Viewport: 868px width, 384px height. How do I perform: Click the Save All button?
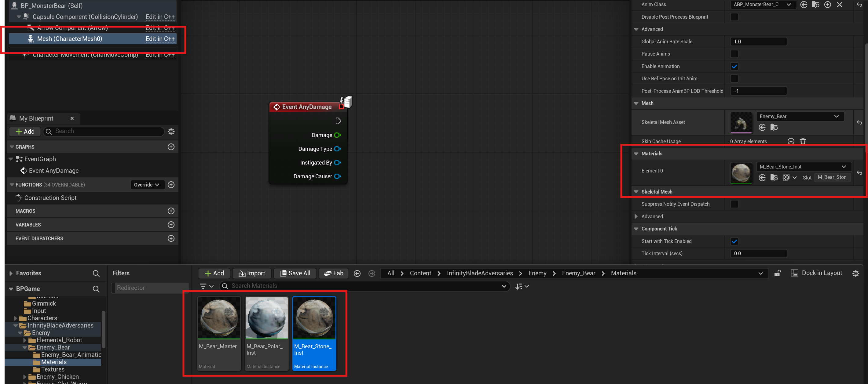295,273
